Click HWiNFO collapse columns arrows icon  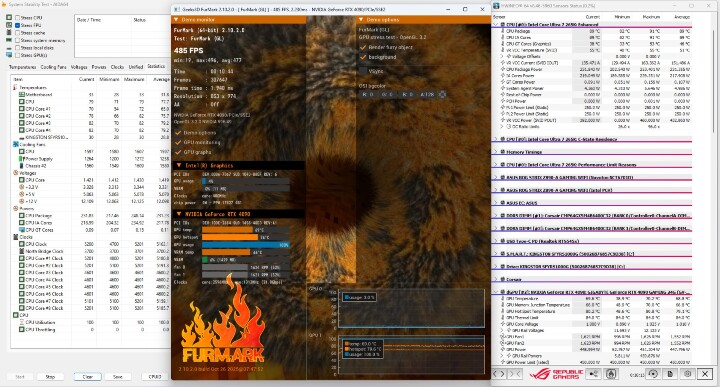pyautogui.click(x=515, y=374)
